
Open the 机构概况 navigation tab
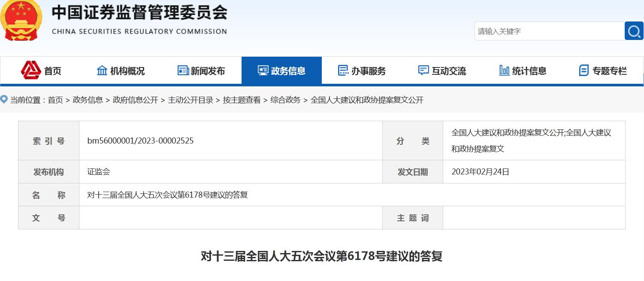pos(121,70)
